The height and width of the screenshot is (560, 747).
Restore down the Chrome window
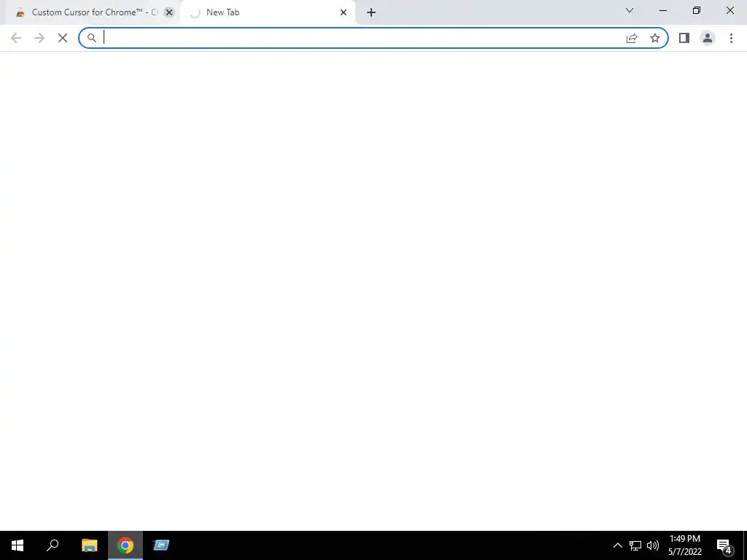pos(697,10)
